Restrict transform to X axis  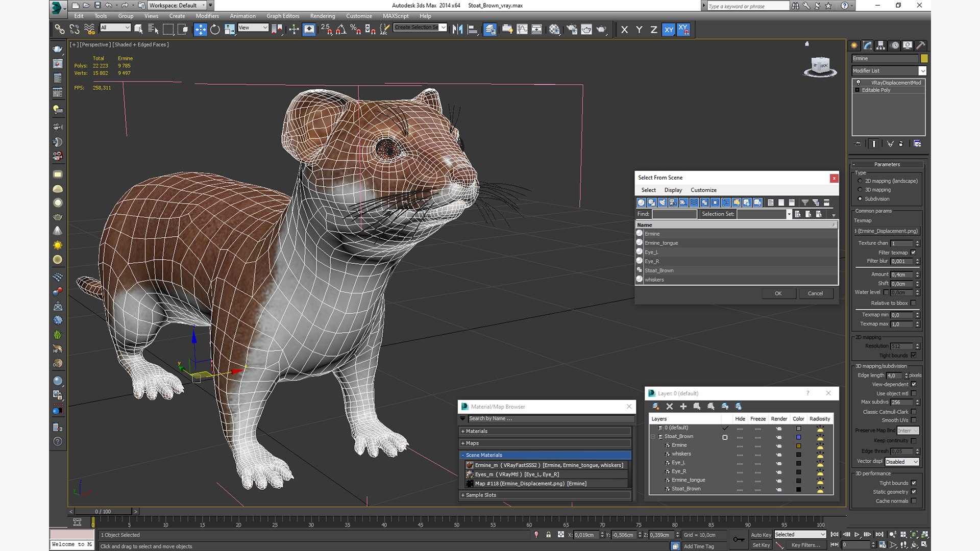coord(624,30)
